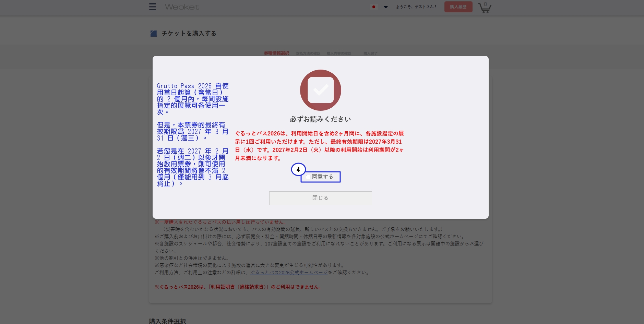Click the blue square icon beside チケットを購入する
The image size is (644, 324).
click(154, 33)
